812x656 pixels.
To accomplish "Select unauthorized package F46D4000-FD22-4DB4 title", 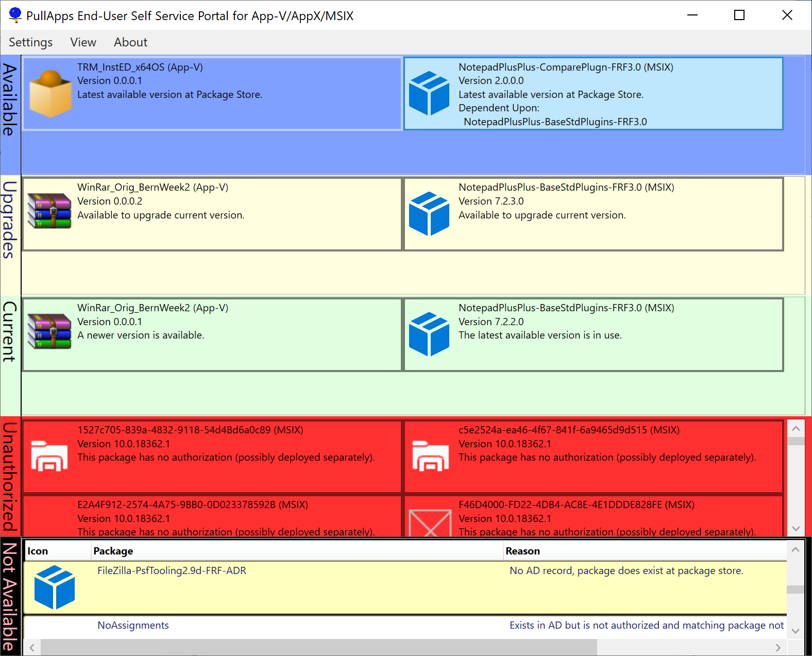I will point(577,504).
